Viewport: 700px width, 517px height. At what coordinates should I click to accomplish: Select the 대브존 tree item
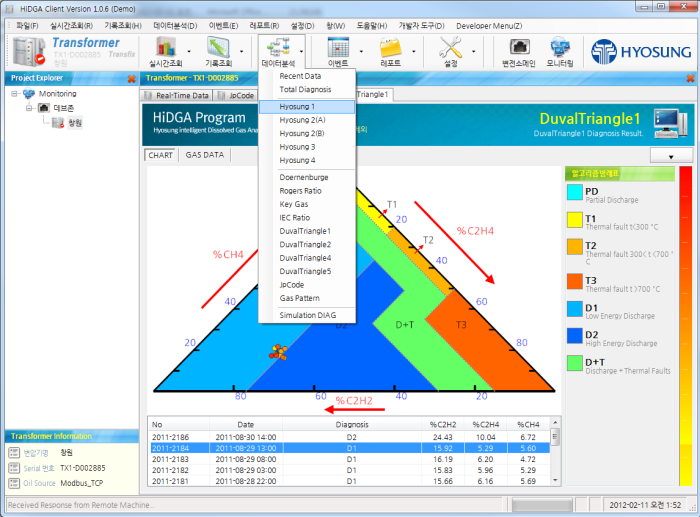[64, 108]
